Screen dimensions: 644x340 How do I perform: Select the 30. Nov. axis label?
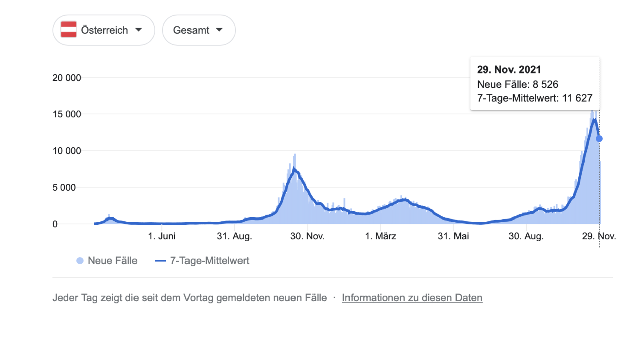click(x=307, y=236)
